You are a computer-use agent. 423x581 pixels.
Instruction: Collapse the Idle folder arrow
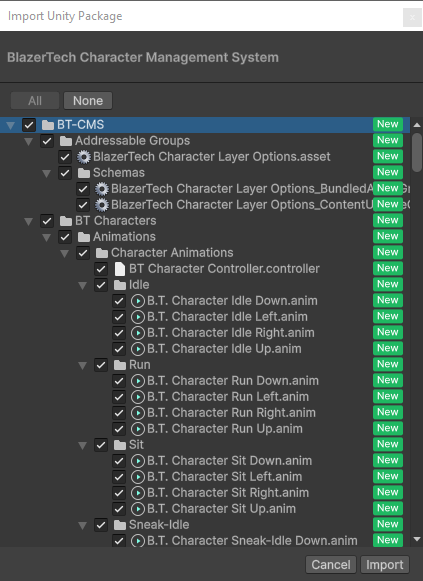coord(83,286)
